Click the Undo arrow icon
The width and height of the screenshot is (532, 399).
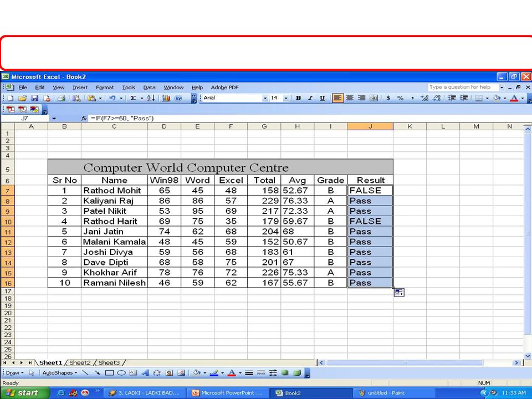112,98
